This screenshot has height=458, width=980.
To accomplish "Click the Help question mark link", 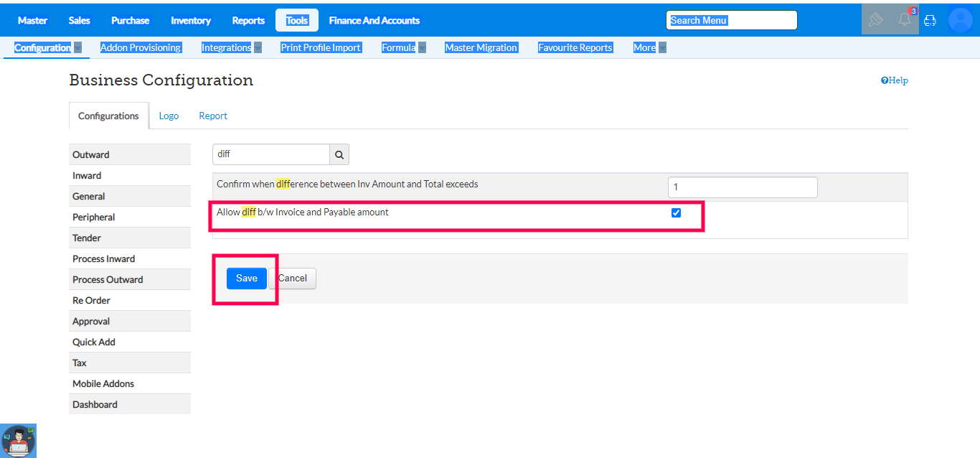I will coord(895,80).
